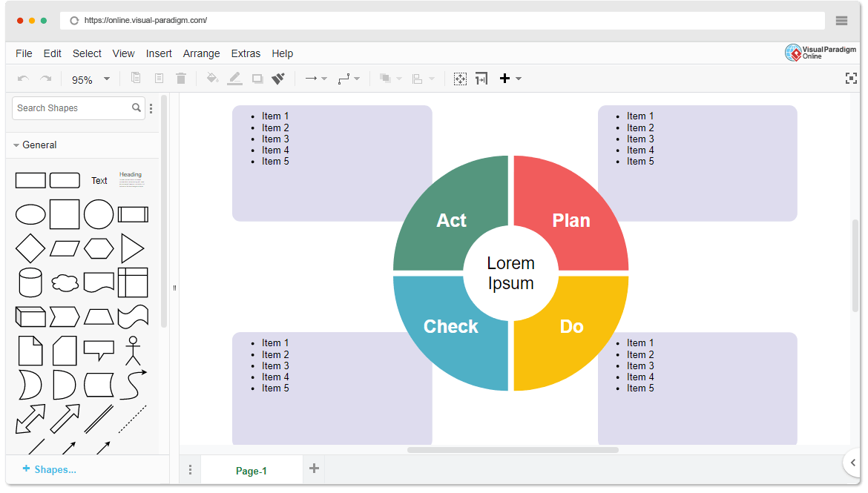Click the copy icon in toolbar

point(136,78)
